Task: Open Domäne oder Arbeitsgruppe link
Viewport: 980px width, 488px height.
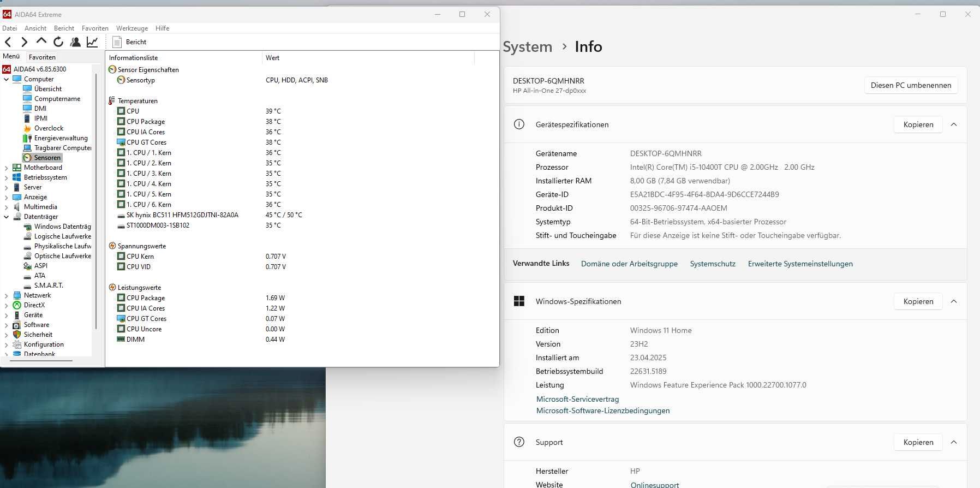Action: tap(629, 264)
